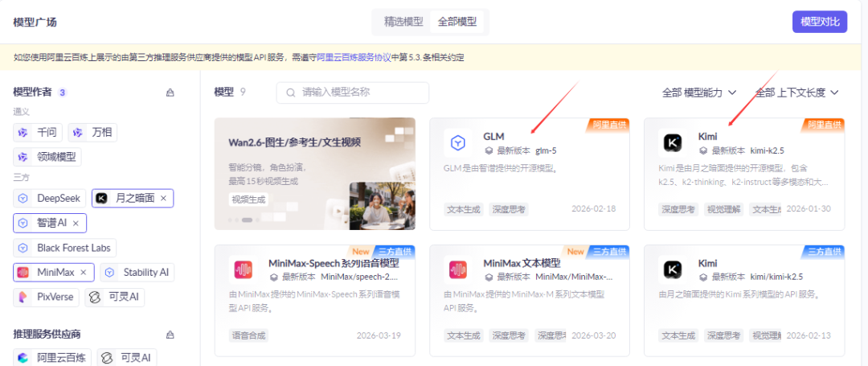The width and height of the screenshot is (868, 366).
Task: Click the GLM hexagon logo on its card
Action: pyautogui.click(x=458, y=143)
